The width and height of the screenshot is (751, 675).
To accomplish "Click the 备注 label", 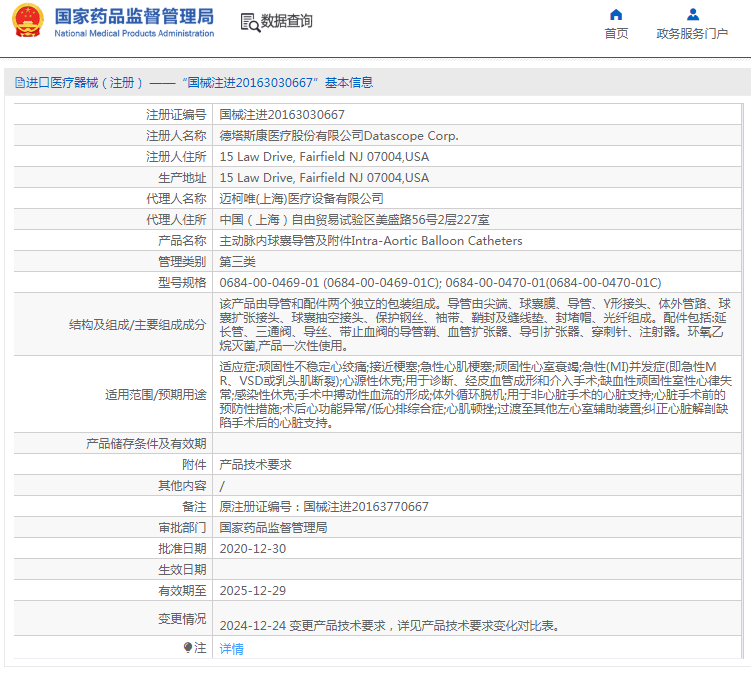I will point(194,507).
